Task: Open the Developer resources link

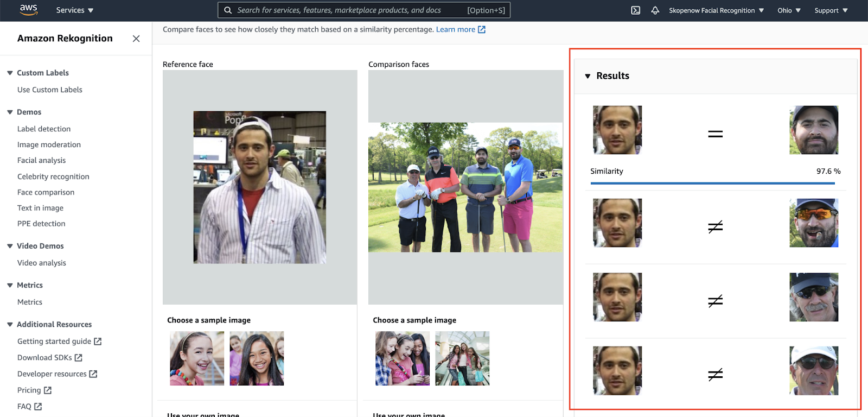Action: (52, 374)
